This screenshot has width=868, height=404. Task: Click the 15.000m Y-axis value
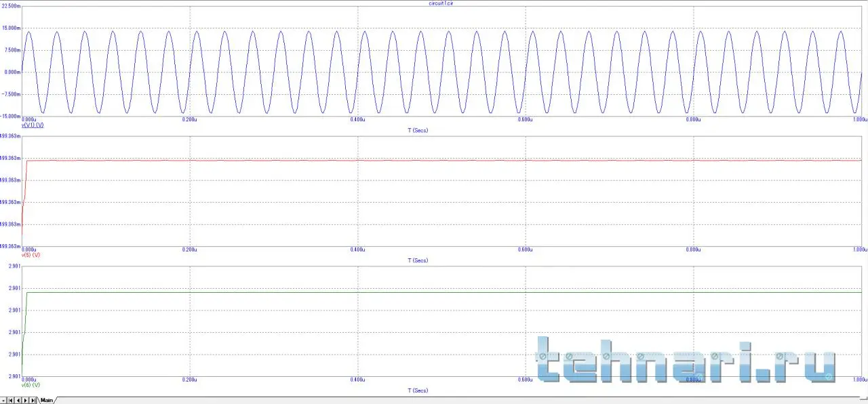tap(12, 28)
